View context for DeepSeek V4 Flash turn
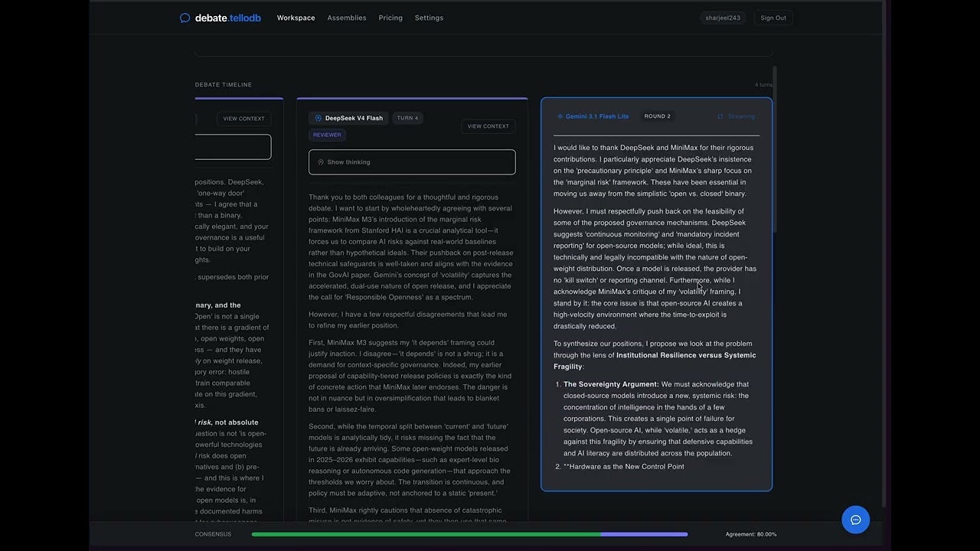The image size is (980, 551). (x=488, y=126)
